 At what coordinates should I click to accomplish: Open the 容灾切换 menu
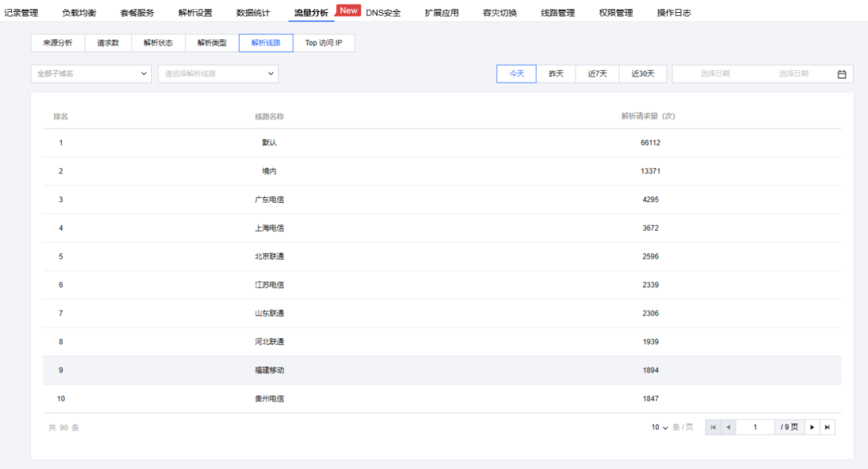tap(500, 13)
